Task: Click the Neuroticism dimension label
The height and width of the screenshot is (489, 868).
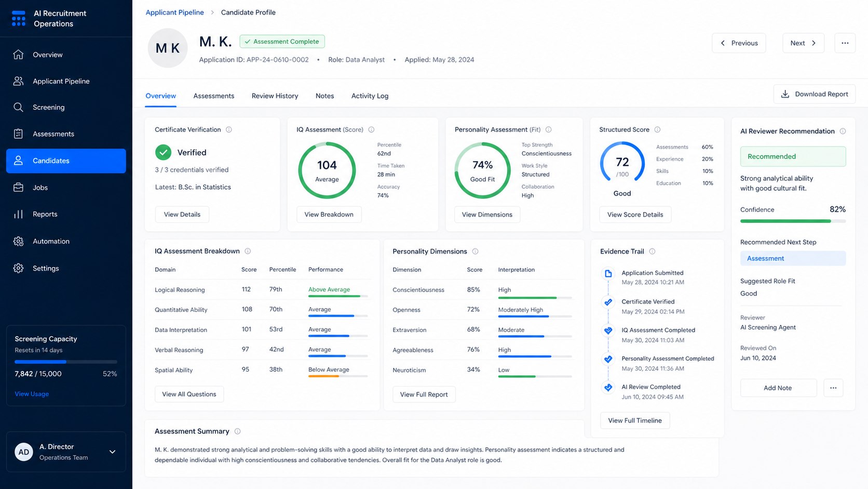Action: click(409, 370)
